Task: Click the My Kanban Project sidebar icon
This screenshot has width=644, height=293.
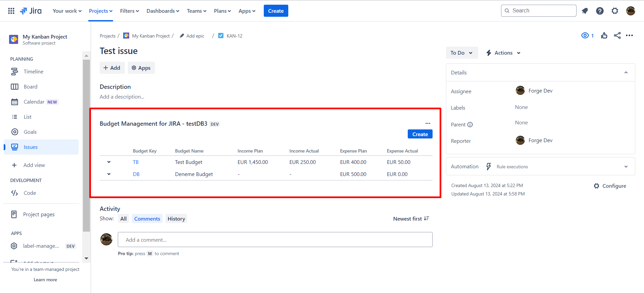Action: (x=14, y=39)
